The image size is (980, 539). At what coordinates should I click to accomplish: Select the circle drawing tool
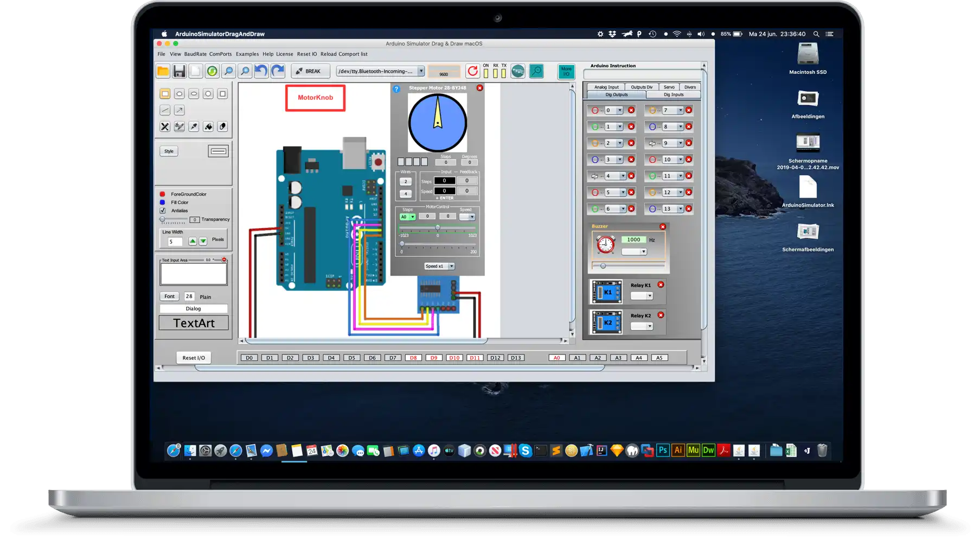point(208,94)
